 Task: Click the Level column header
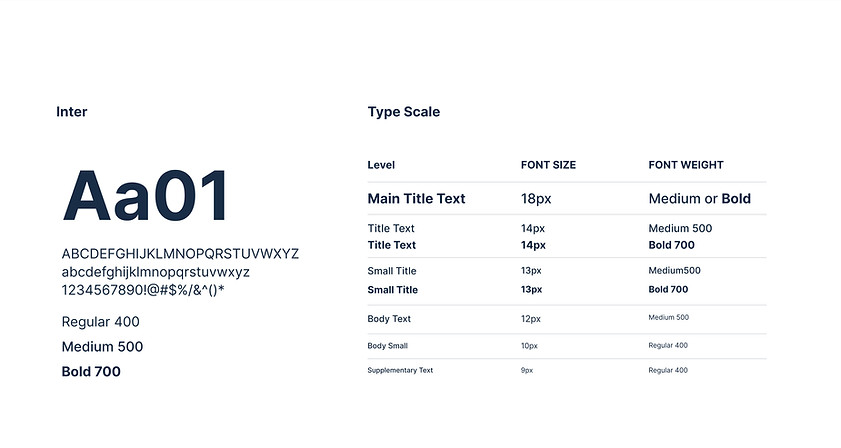click(381, 165)
